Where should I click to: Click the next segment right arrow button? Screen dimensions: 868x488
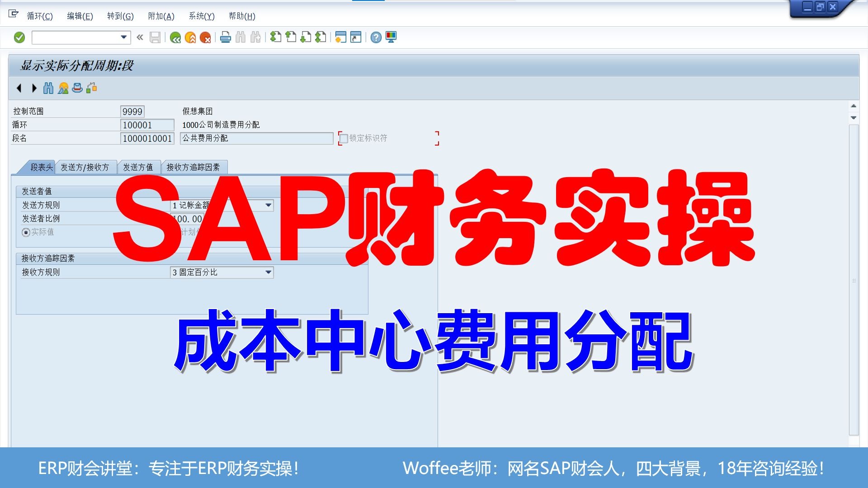[x=35, y=88]
